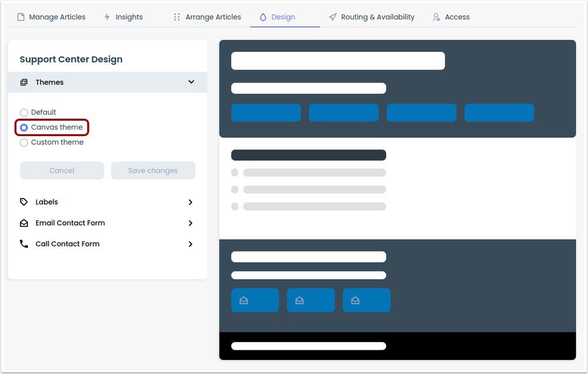Expand the Email Contact Form arrow
Screen dimensions: 588x374
[191, 223]
